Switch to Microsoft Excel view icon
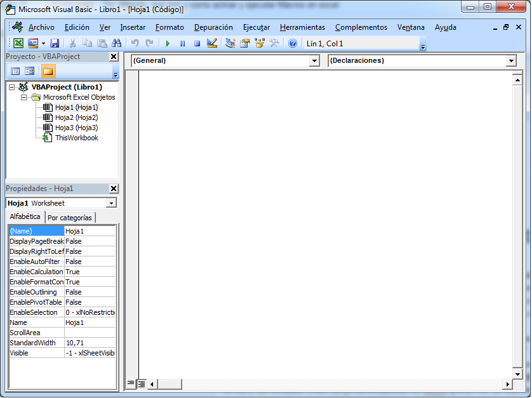 click(x=18, y=43)
